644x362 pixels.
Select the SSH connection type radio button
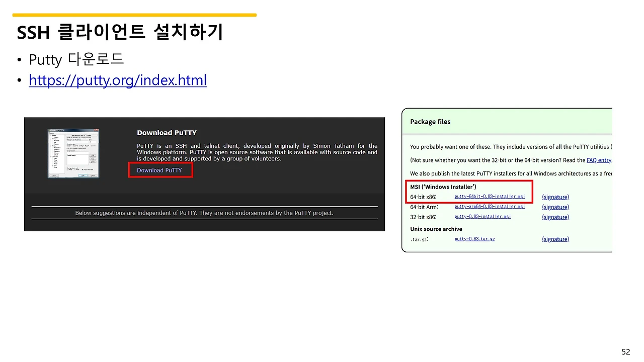point(86,146)
